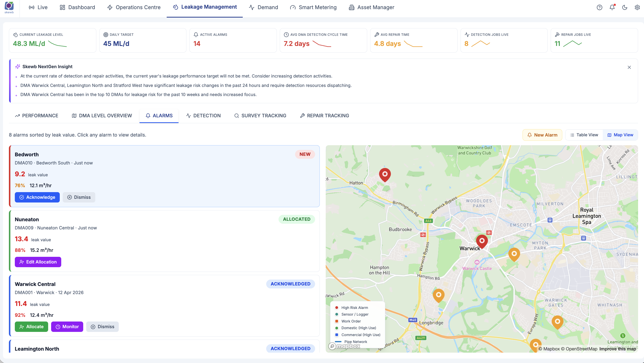Open Survey Tracking sub-tab

(260, 116)
